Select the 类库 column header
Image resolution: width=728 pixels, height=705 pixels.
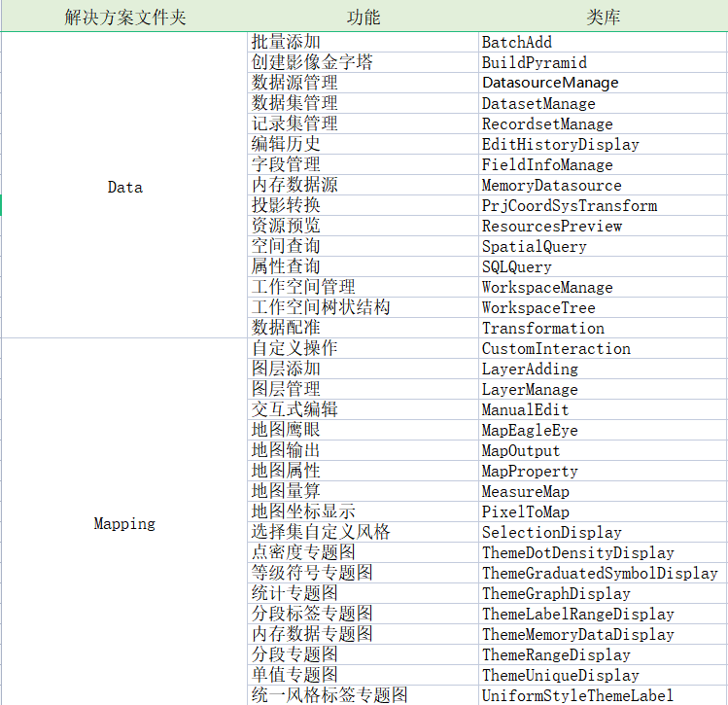click(x=603, y=17)
